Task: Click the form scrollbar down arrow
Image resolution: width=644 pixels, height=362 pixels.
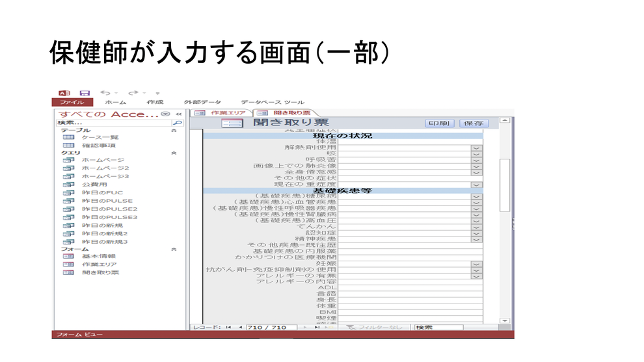Action: tap(505, 320)
